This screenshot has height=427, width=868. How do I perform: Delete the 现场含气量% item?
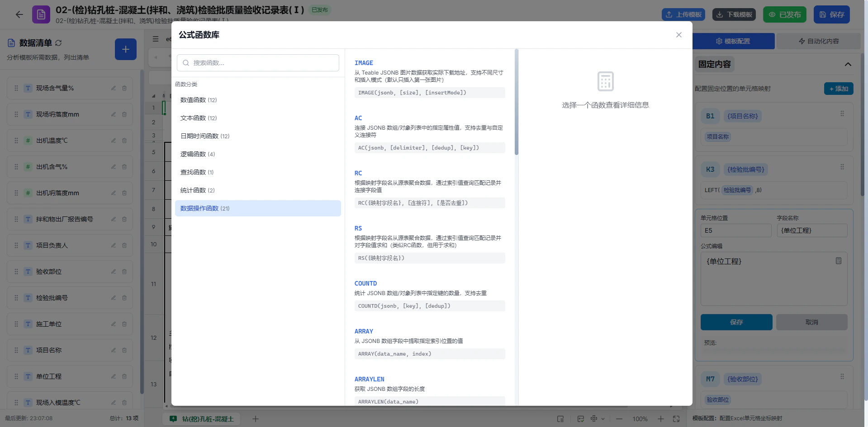tap(124, 88)
